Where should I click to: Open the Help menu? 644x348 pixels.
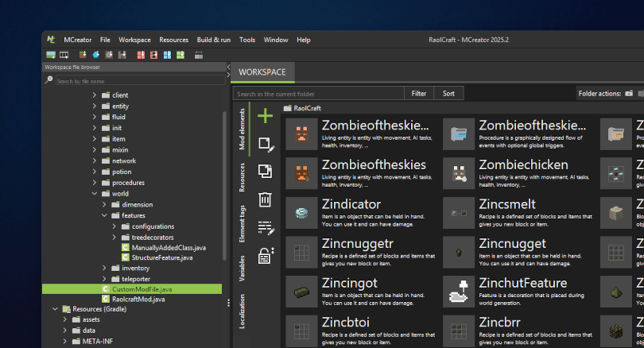coord(304,40)
